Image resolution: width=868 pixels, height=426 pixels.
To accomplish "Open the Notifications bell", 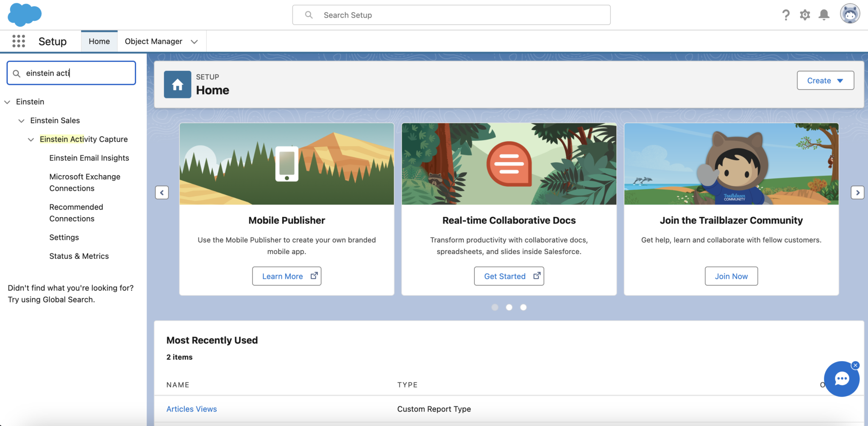I will [824, 15].
